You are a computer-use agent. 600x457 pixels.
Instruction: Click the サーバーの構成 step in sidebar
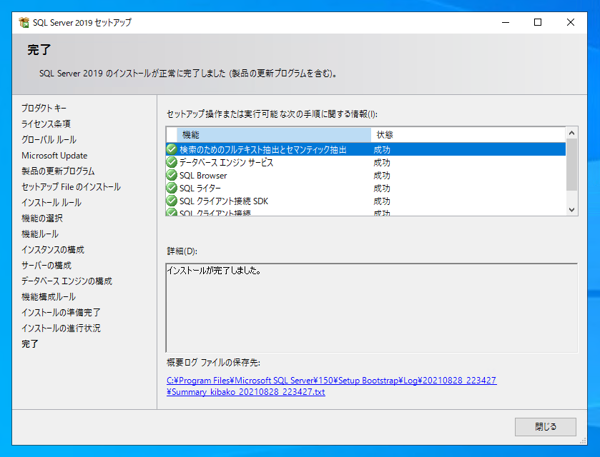pos(46,265)
